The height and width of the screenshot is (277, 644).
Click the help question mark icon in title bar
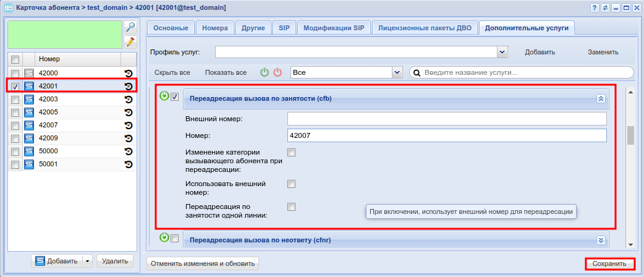[x=595, y=7]
